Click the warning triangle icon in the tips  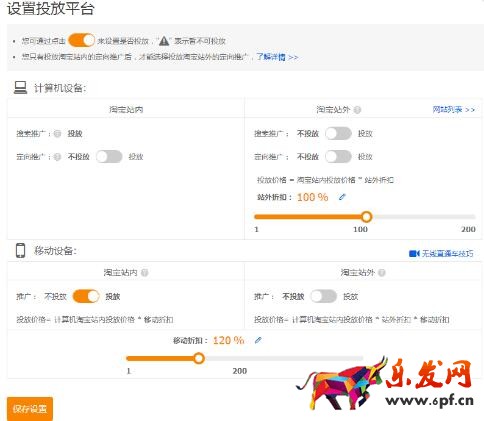tap(164, 41)
